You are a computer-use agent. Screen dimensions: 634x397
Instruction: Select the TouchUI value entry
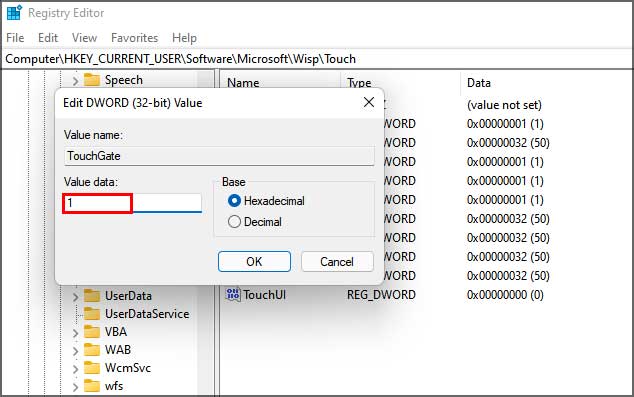(x=264, y=295)
